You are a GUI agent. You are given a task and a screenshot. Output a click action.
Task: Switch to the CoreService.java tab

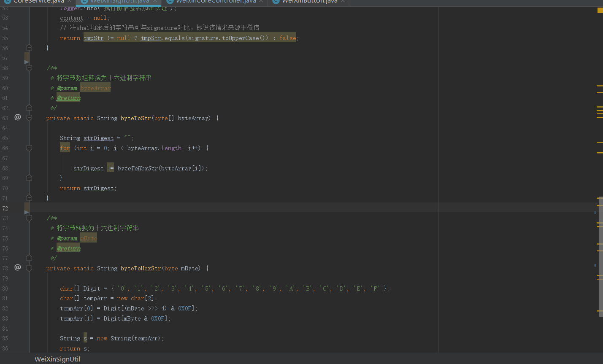click(x=38, y=2)
